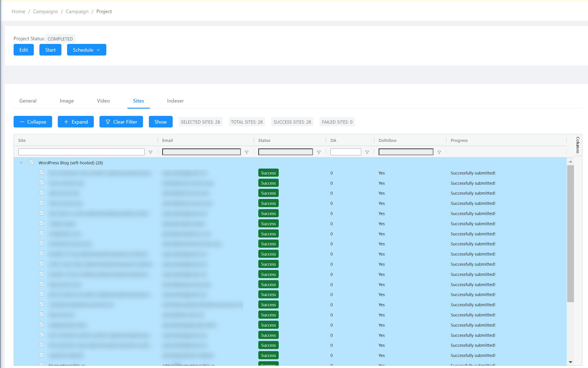Open the Columns side panel

[578, 145]
